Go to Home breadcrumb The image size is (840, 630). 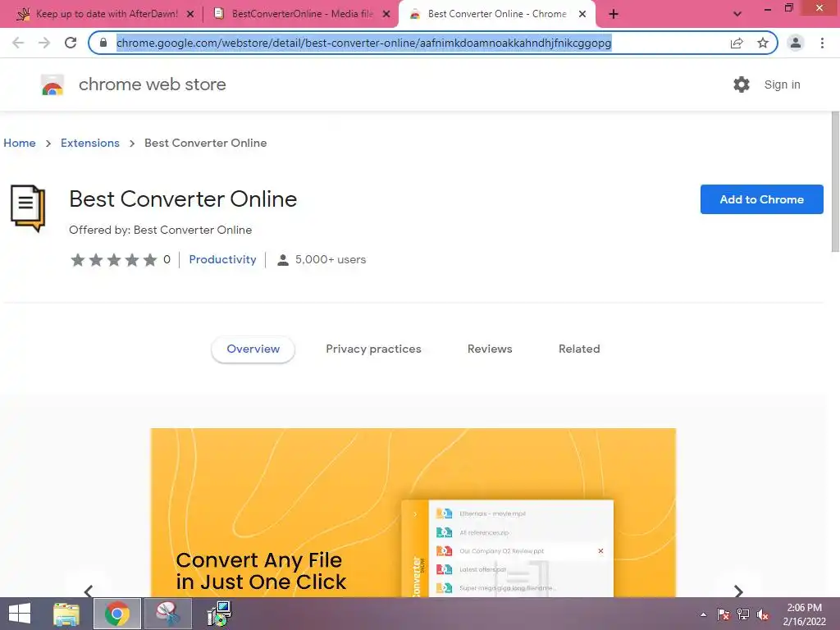point(20,143)
